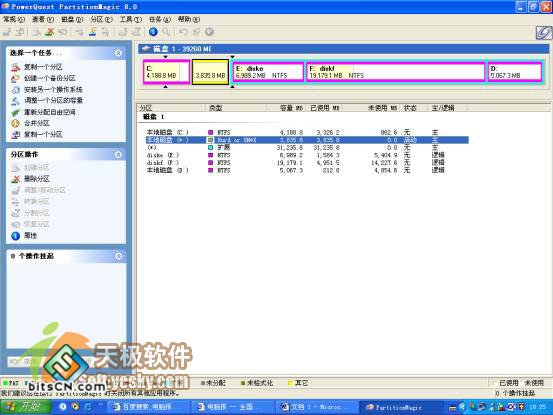This screenshot has height=415, width=553.
Task: Click the blue info properties toolbar icon
Action: (x=153, y=32)
